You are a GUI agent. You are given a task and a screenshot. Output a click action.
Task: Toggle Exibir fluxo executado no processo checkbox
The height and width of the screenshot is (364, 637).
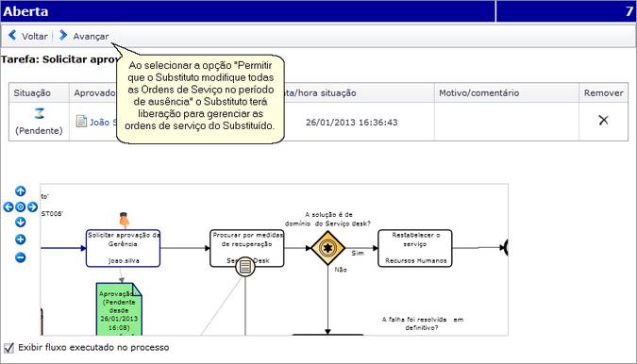[8, 348]
